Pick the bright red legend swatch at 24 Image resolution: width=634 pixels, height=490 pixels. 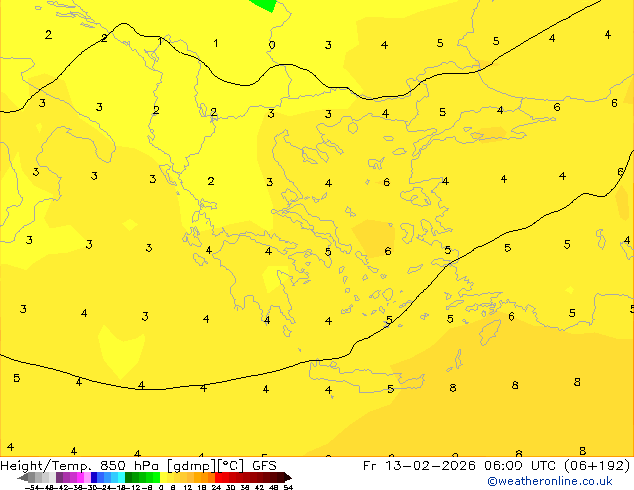click(x=218, y=477)
